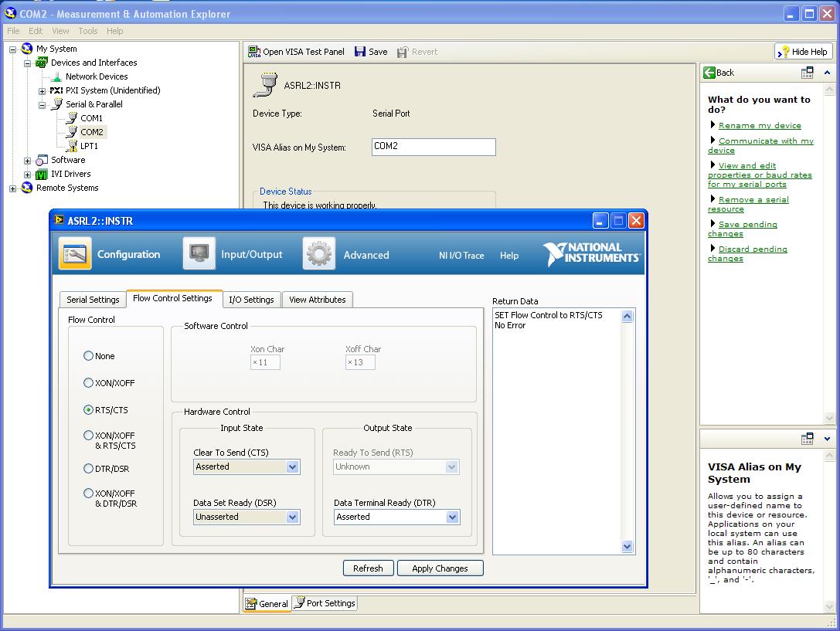
Task: Select XON/XOFF & RTS/CTS flow control
Action: [88, 436]
